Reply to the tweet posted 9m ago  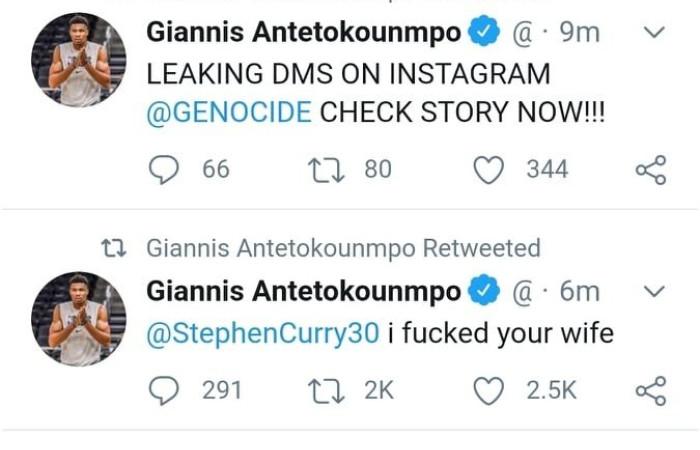(x=163, y=170)
